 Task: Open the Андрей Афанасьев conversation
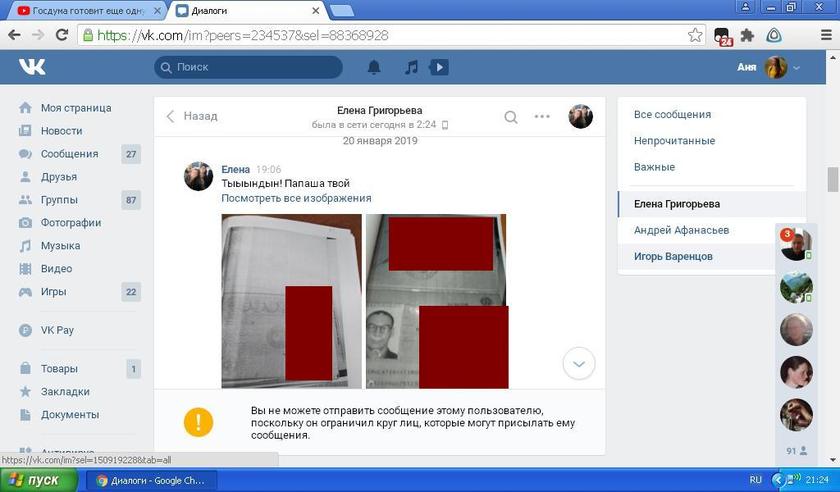[x=681, y=230]
